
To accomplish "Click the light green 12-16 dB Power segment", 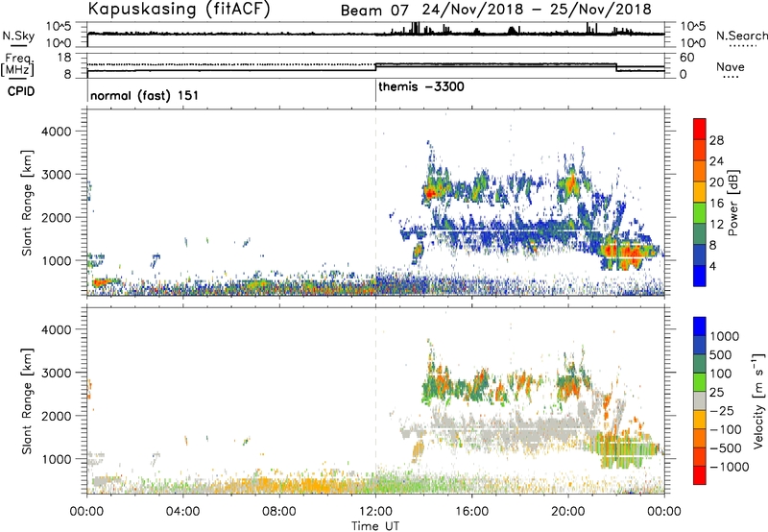I will [x=700, y=213].
